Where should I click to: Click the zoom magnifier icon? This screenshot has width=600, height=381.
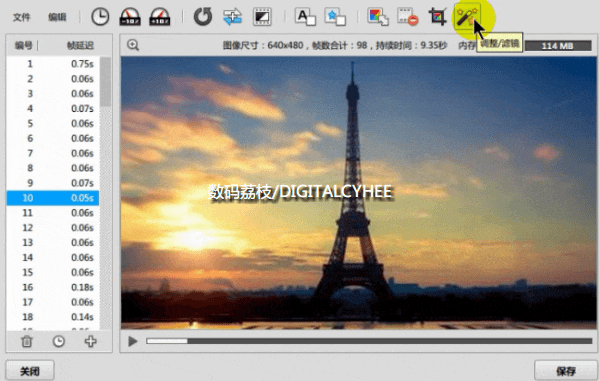coord(133,45)
